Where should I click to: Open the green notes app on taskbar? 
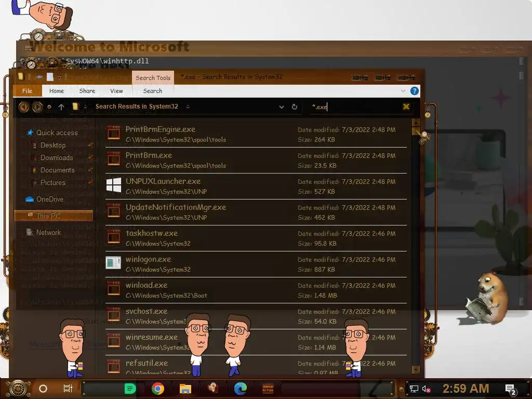tap(130, 389)
